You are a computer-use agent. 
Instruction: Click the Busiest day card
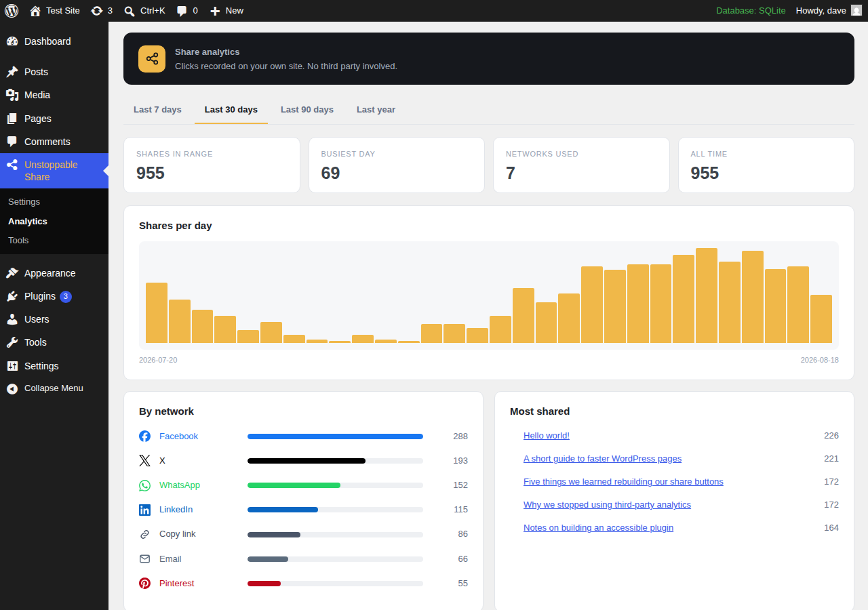pyautogui.click(x=397, y=165)
